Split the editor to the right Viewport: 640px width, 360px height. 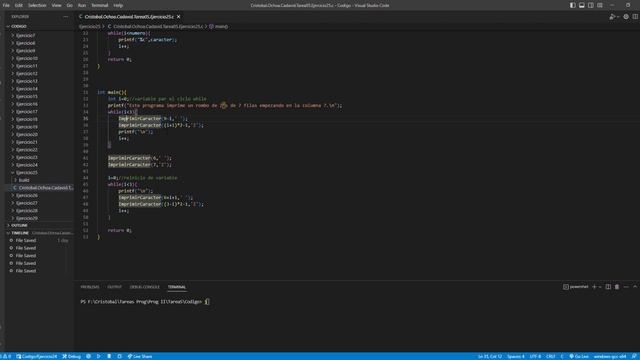[x=635, y=17]
